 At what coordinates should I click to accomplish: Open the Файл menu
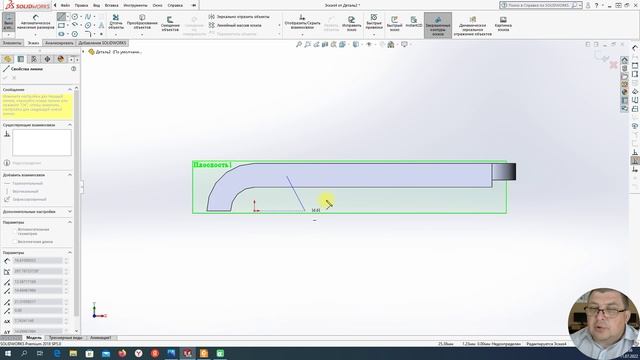(65, 5)
